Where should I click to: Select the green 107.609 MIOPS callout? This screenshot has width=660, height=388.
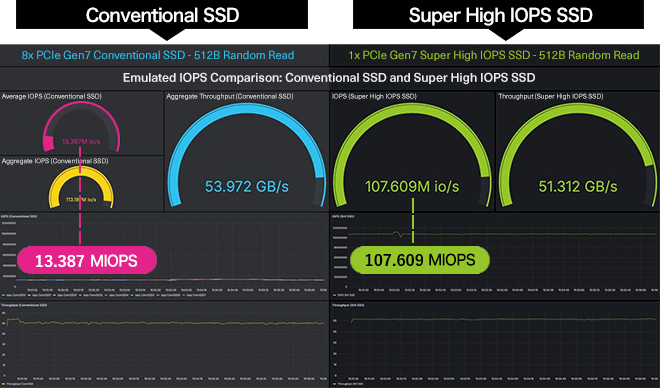pyautogui.click(x=420, y=260)
